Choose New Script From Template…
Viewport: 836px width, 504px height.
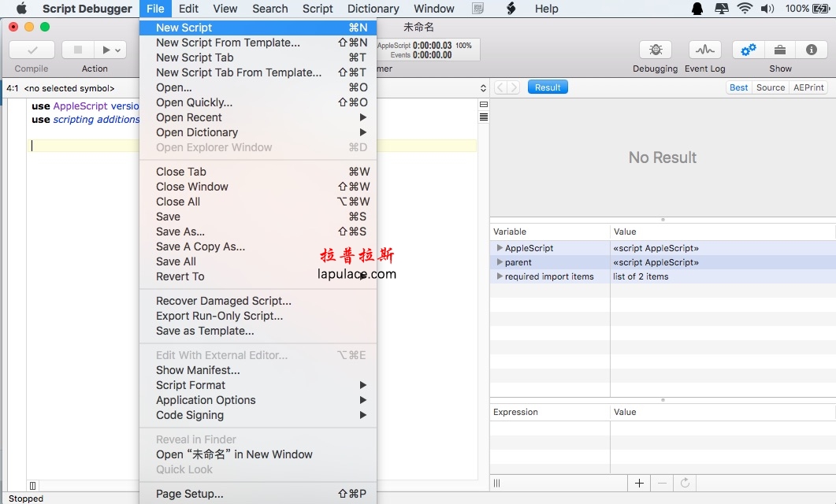258,43
